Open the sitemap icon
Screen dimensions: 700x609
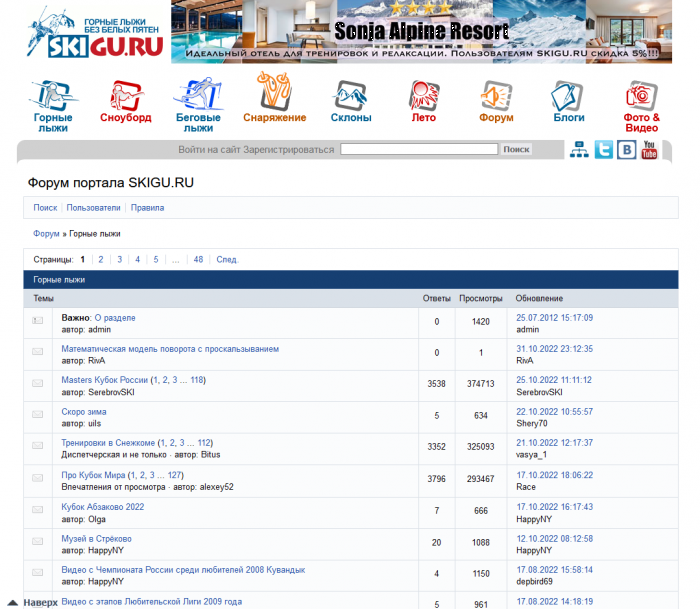click(579, 150)
